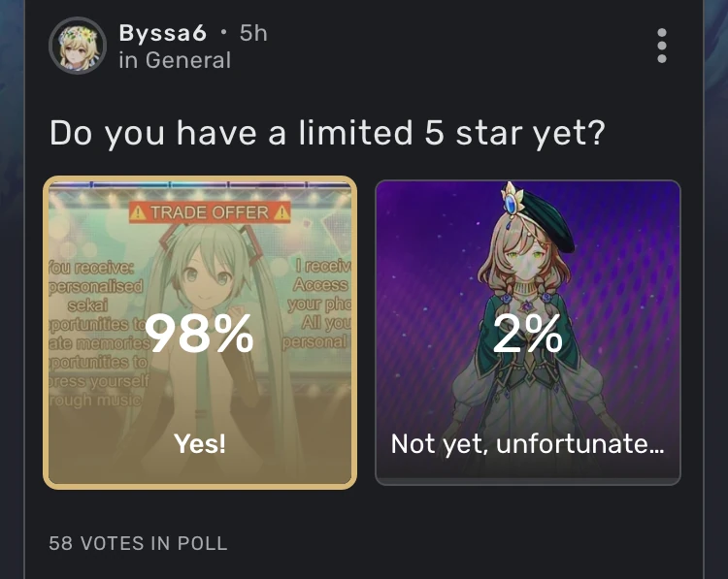This screenshot has height=579, width=728.
Task: Open the post's three-dot options menu
Action: [662, 46]
